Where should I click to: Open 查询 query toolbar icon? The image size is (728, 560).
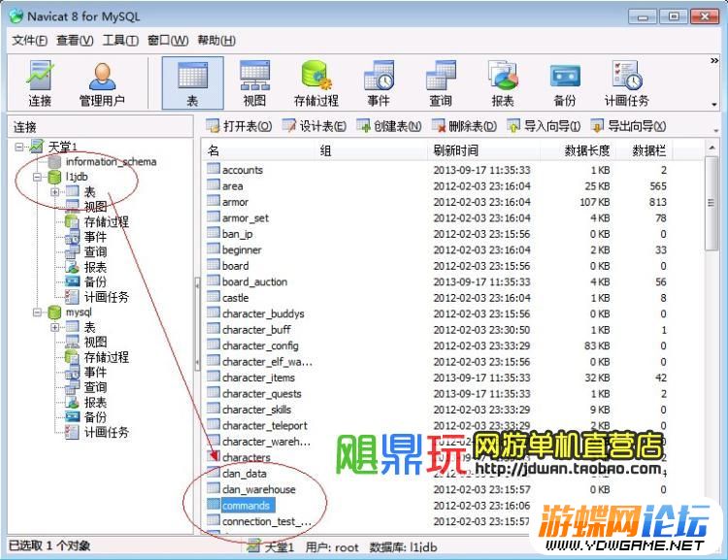[x=440, y=83]
